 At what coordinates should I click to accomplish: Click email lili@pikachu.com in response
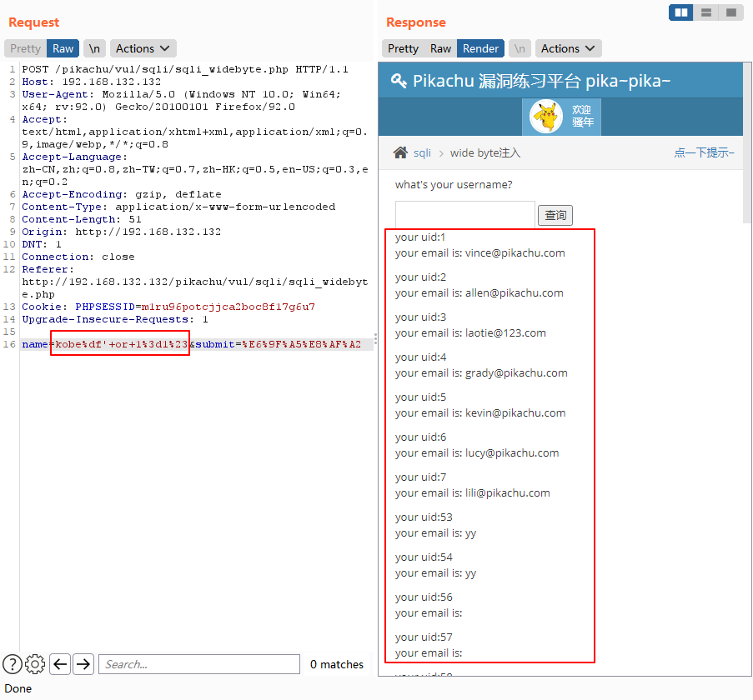pyautogui.click(x=507, y=492)
